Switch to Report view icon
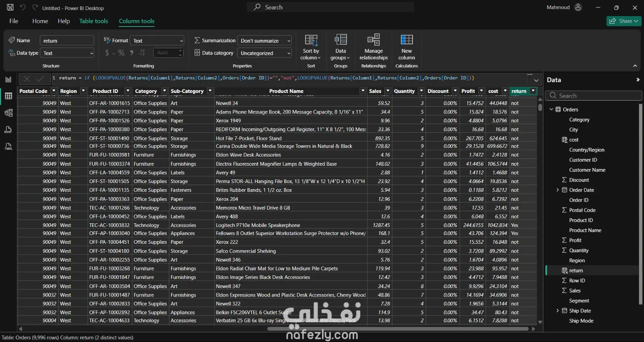This screenshot has height=342, width=644. (8, 79)
